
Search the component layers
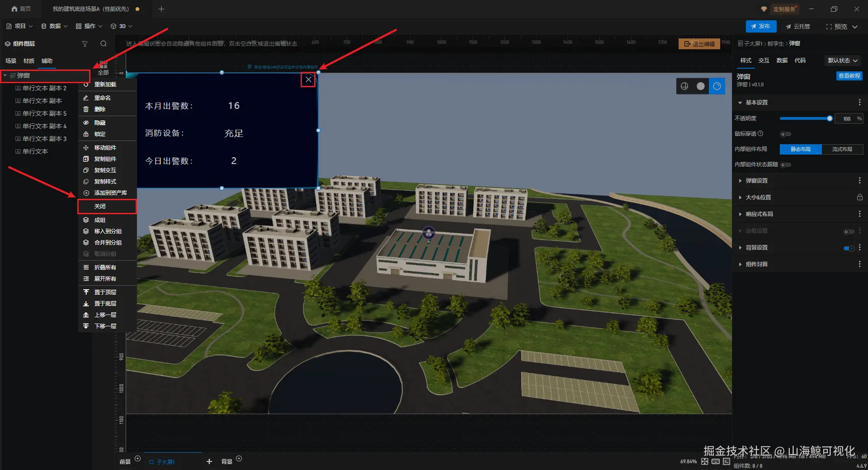(104, 44)
